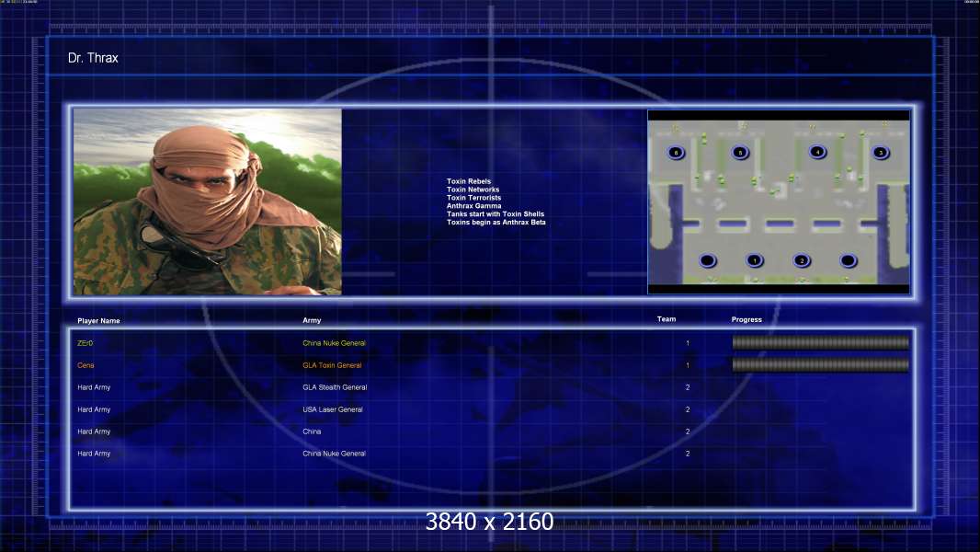Screen dimensions: 980x552
Task: Click the empty start marker beside marker 2
Action: click(x=849, y=260)
